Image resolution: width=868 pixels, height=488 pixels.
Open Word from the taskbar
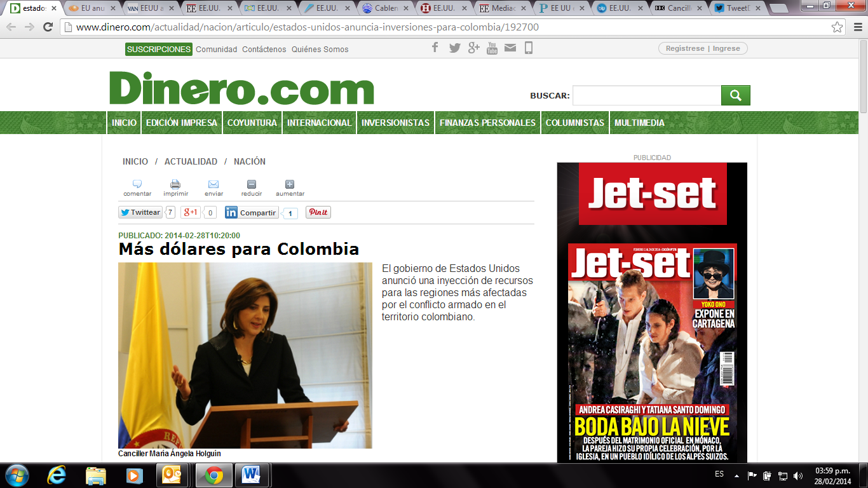[x=252, y=475]
